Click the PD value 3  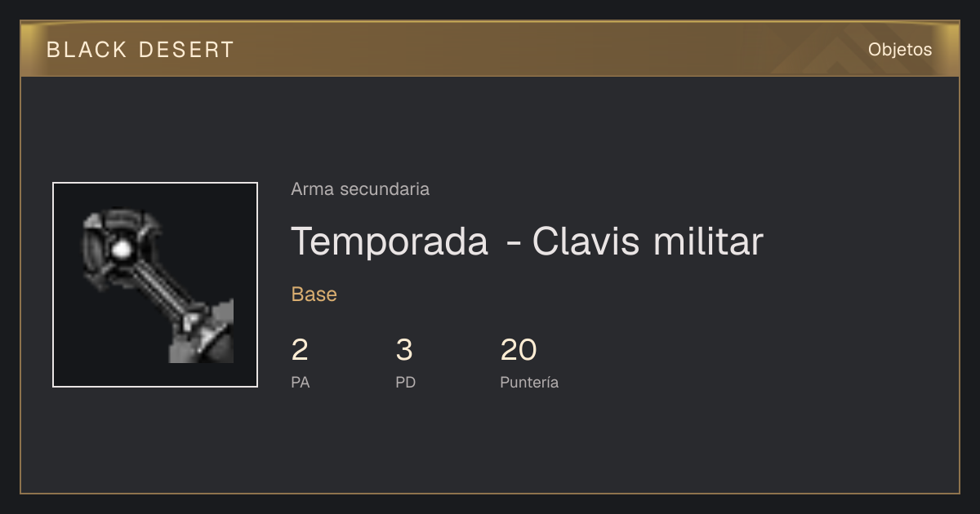click(404, 350)
